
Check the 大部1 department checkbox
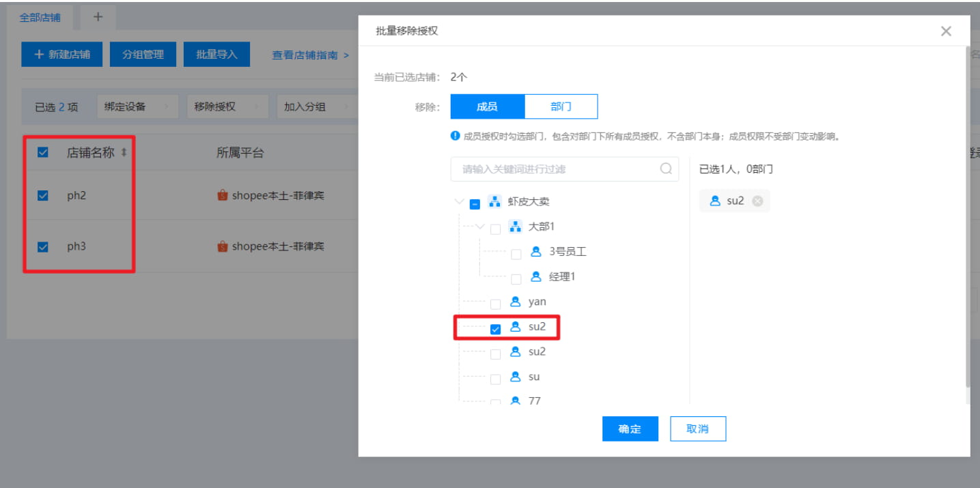[496, 229]
